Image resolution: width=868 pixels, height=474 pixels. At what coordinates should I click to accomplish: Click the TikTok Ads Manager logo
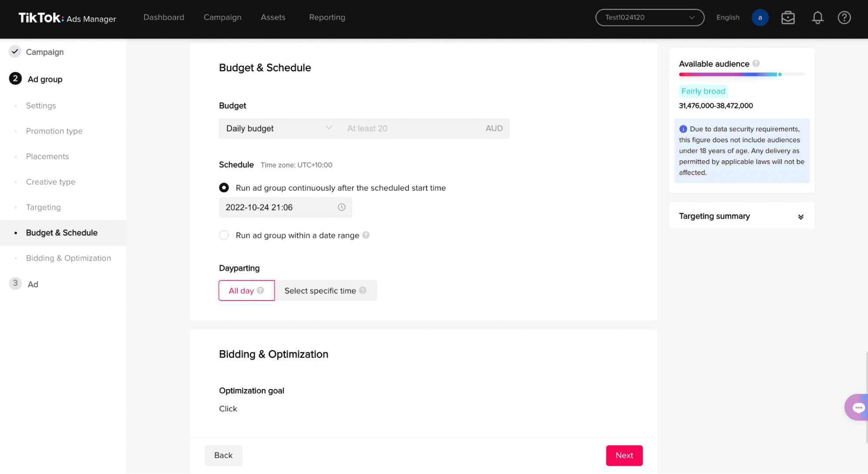coord(66,18)
